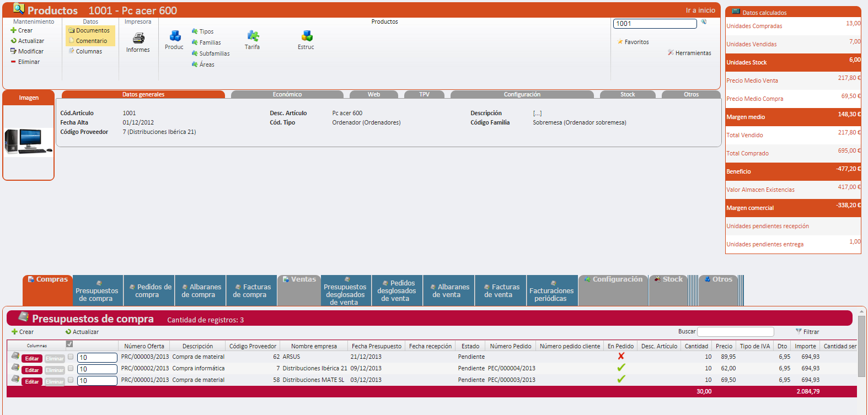This screenshot has width=868, height=415.
Task: Click the Produc blue cubes icon
Action: 175,36
